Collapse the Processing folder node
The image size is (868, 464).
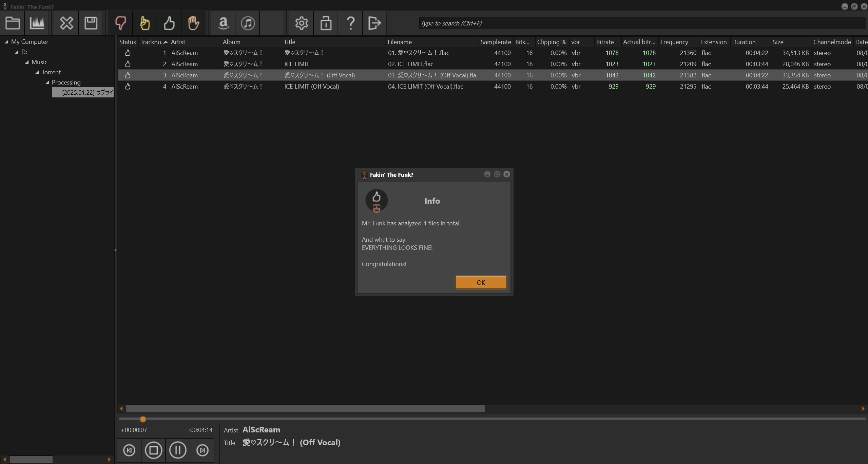(47, 82)
